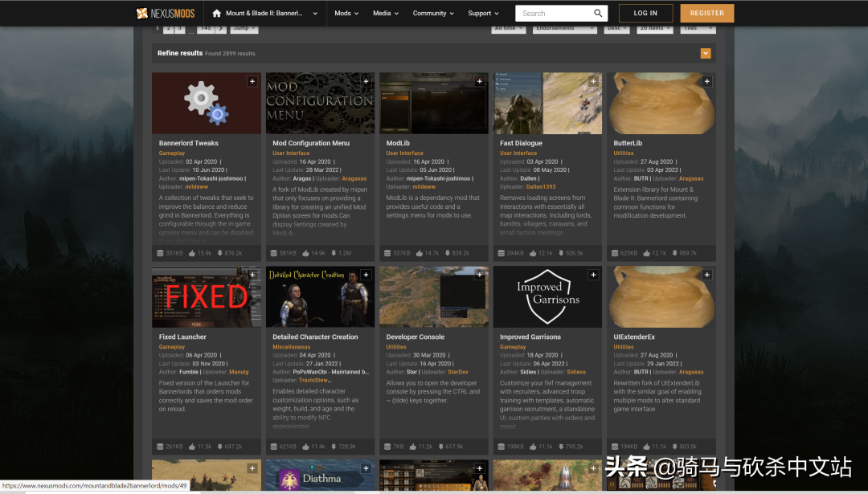The image size is (868, 494).
Task: Open the ModLib mod title link
Action: [x=398, y=143]
